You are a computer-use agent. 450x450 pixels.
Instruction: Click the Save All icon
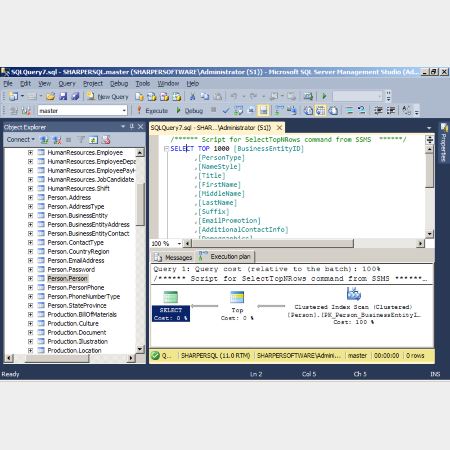[75, 97]
